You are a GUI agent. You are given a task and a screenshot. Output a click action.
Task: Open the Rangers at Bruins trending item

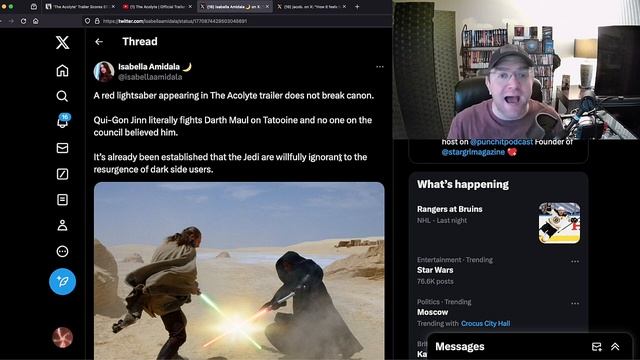[498, 222]
